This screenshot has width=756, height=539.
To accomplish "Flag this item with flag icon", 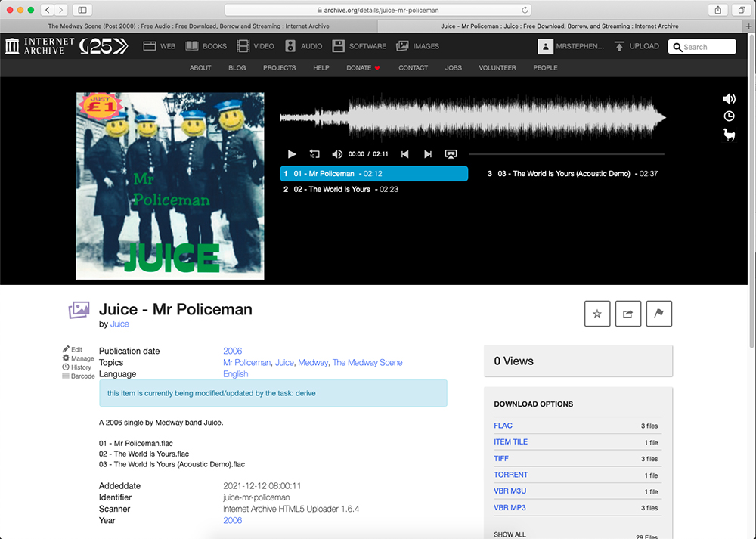I will (659, 314).
